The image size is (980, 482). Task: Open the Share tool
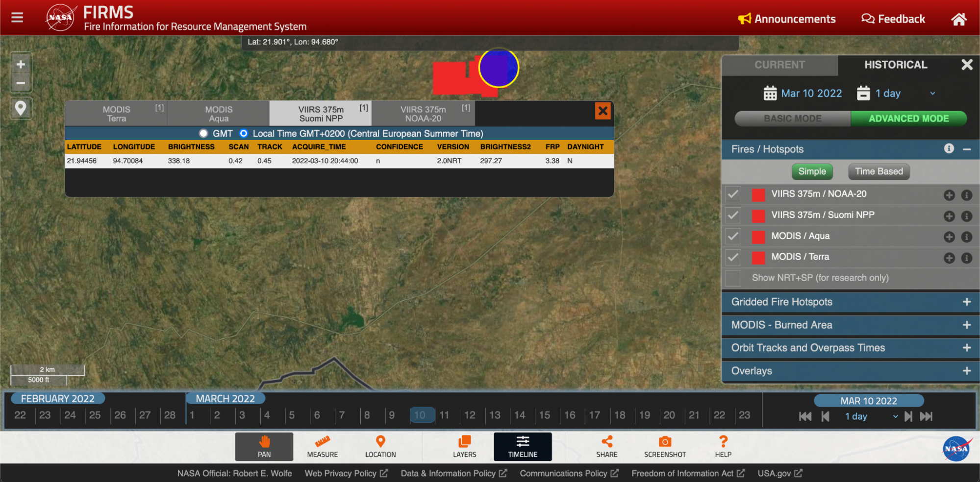tap(607, 446)
